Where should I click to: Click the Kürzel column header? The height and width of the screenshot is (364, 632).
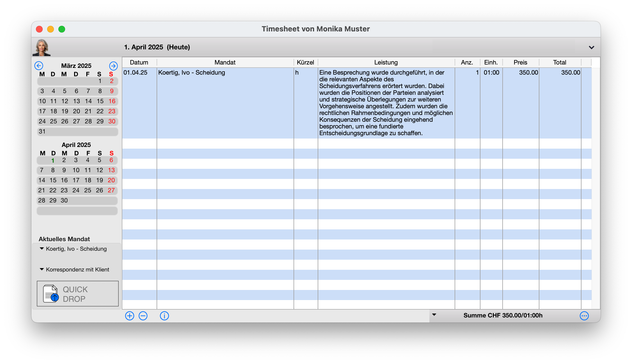click(x=306, y=62)
